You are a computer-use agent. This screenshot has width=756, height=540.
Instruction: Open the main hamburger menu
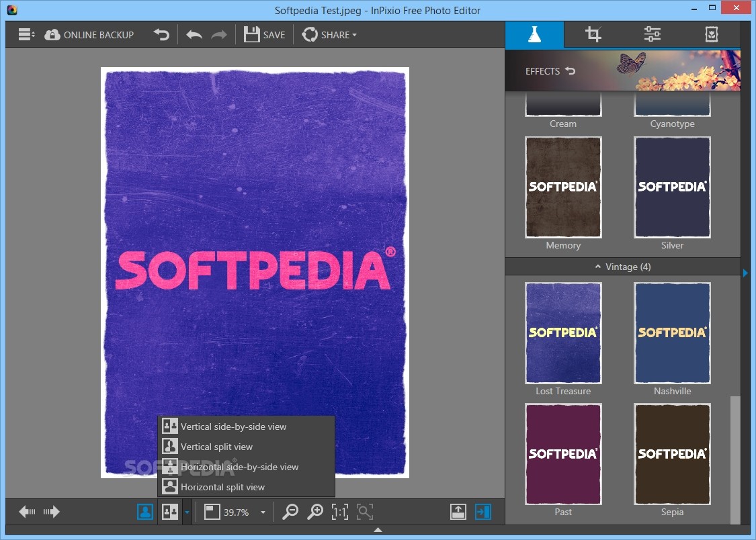click(26, 35)
